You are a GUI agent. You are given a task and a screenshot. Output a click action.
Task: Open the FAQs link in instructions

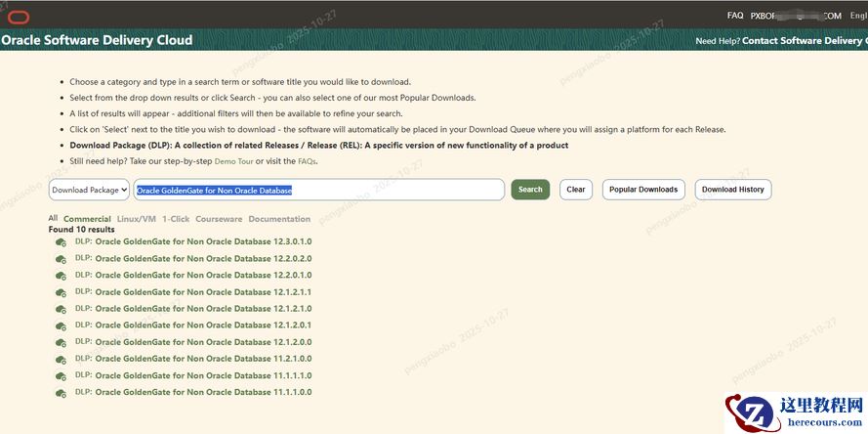[x=307, y=161]
